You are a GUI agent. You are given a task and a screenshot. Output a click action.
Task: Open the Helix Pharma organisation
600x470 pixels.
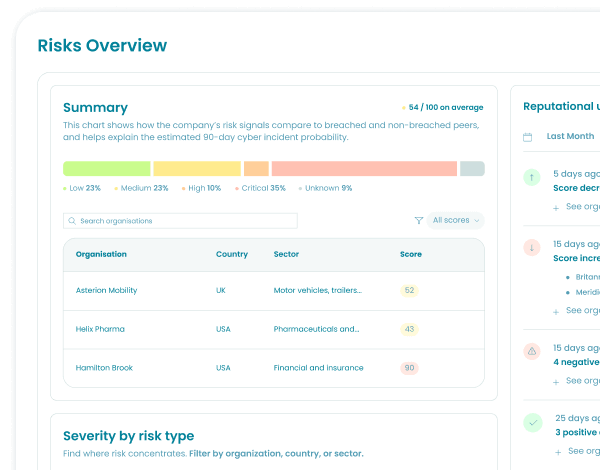click(100, 329)
